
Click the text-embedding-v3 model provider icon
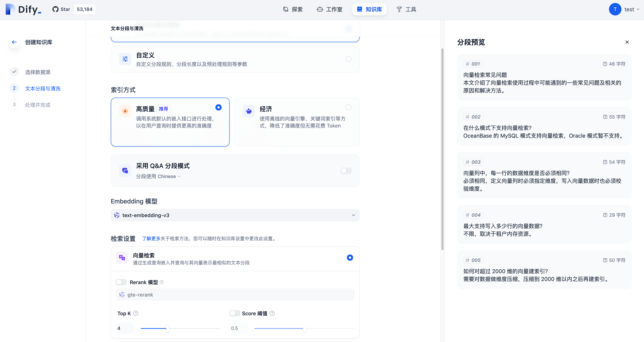coord(117,215)
